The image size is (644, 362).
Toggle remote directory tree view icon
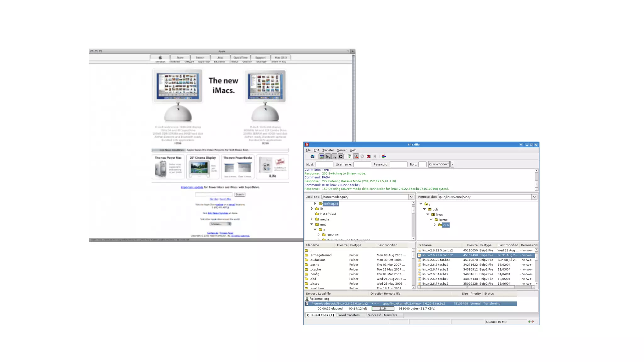coord(334,156)
